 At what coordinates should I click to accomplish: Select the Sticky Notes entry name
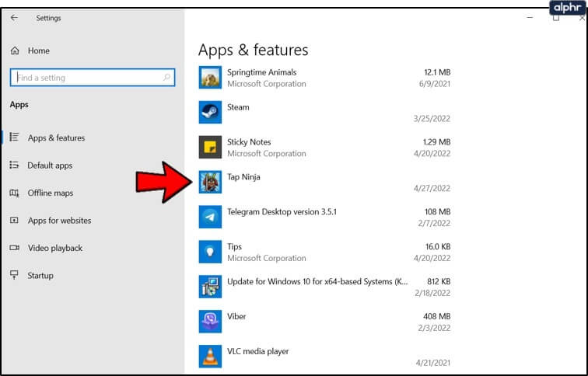click(x=249, y=142)
